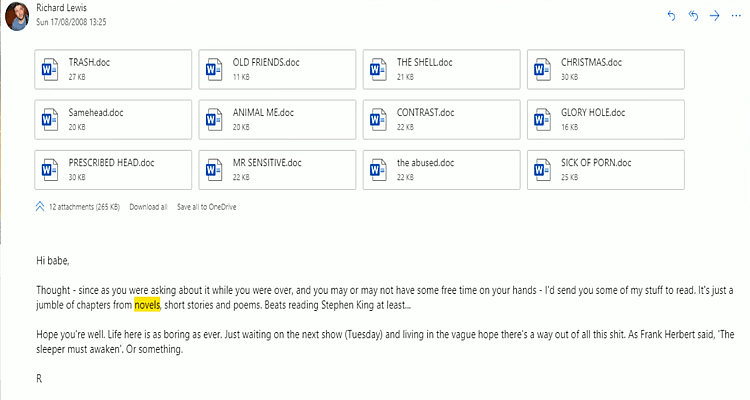
Task: Click the sender name Richard Lewis
Action: pyautogui.click(x=62, y=8)
